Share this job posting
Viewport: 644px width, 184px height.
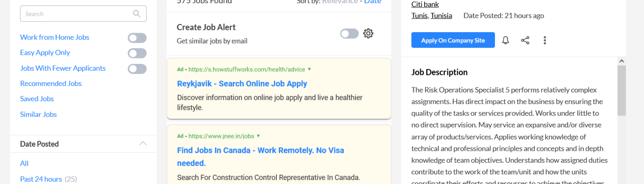pos(525,40)
